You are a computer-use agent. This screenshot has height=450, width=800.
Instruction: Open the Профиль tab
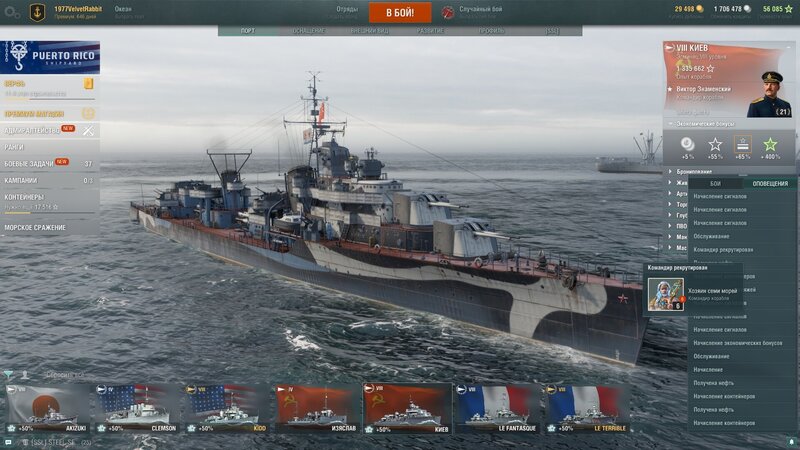tap(491, 31)
